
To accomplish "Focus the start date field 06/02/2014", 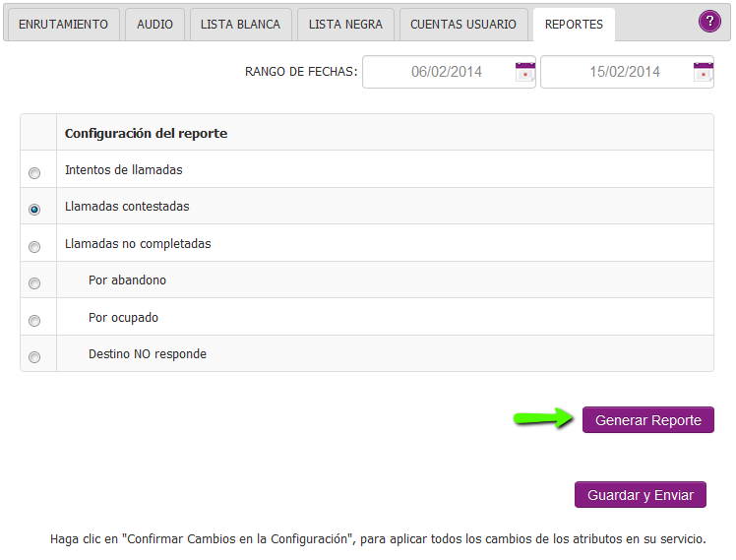I will click(x=449, y=72).
